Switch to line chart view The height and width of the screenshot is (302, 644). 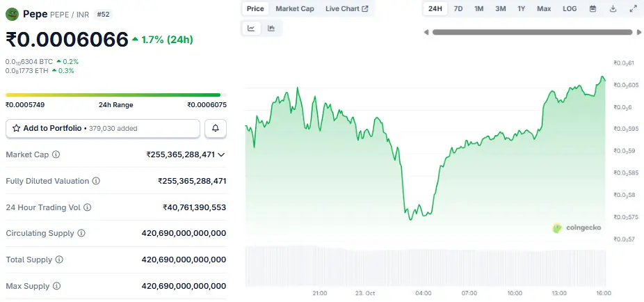tap(251, 29)
